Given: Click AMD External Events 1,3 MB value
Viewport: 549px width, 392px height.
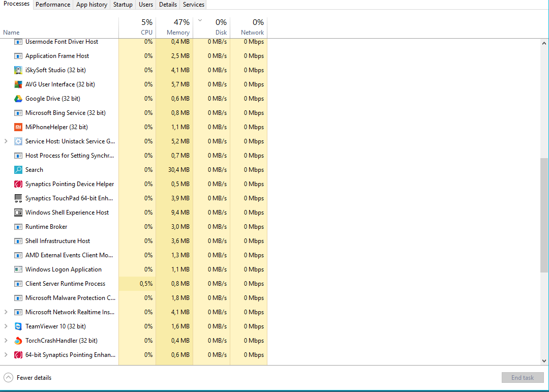Looking at the screenshot, I should [x=180, y=255].
